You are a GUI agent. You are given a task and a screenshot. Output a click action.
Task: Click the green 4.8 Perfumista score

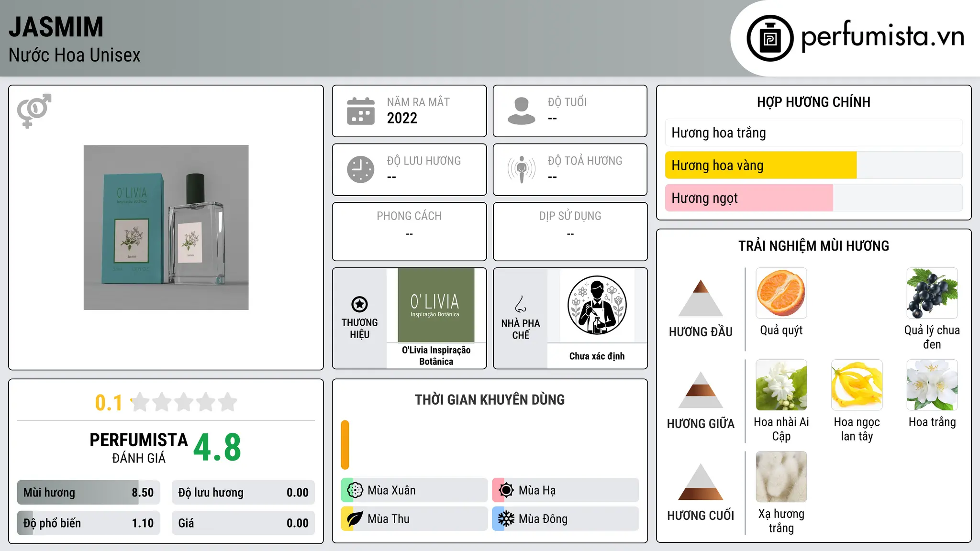click(x=217, y=447)
